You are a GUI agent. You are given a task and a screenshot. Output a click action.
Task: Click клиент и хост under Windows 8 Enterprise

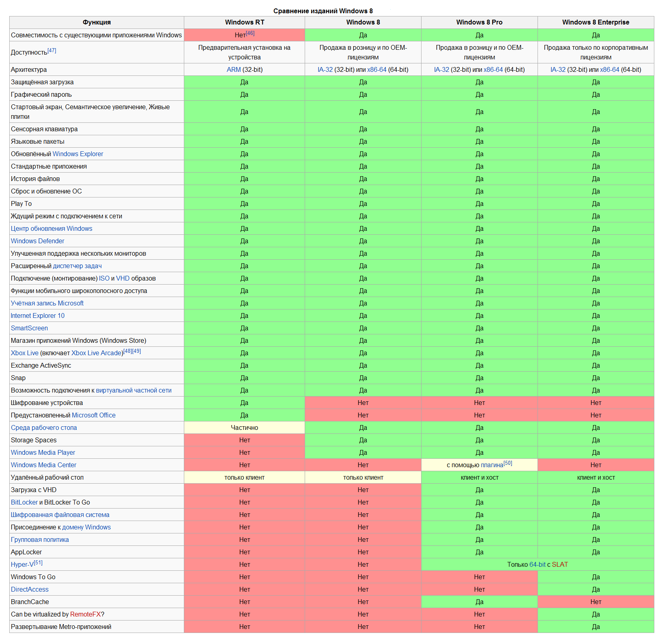click(596, 477)
